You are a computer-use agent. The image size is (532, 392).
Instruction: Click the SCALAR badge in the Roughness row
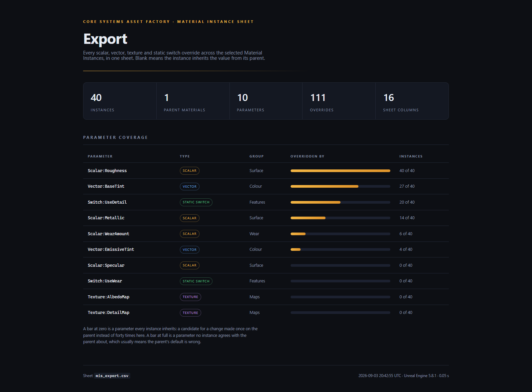point(190,171)
